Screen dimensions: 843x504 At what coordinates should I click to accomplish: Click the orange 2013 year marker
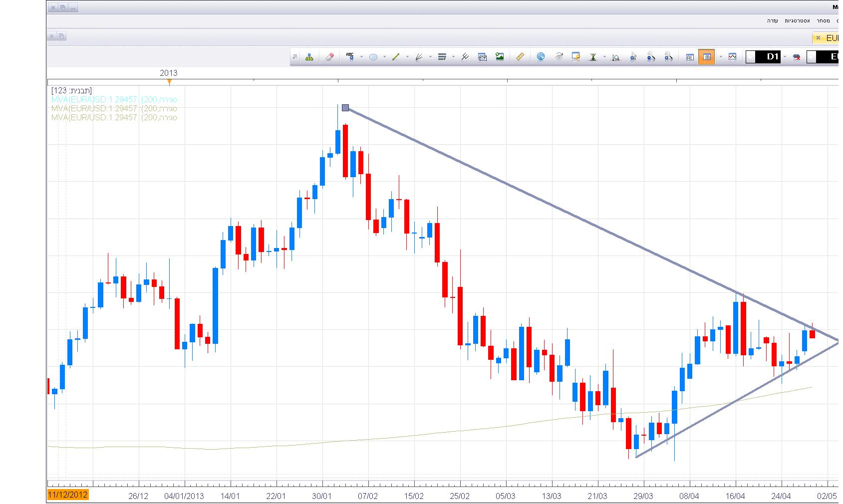click(x=169, y=82)
